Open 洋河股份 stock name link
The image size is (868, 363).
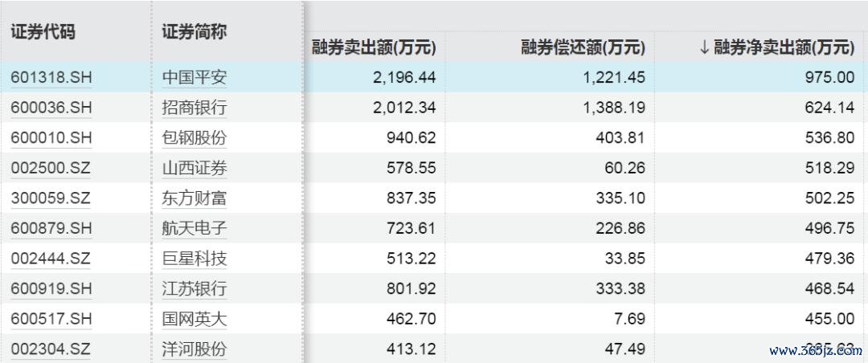[194, 349]
